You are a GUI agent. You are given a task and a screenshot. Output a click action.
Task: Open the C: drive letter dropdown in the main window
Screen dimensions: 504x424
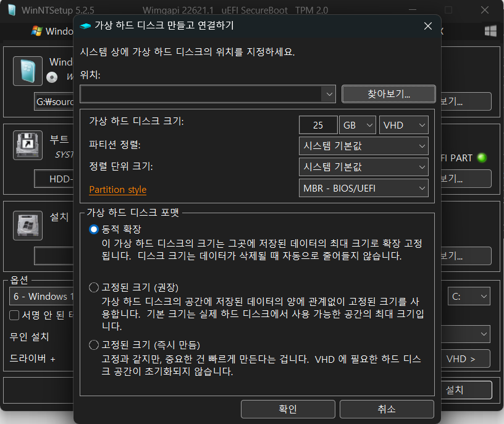(x=469, y=296)
